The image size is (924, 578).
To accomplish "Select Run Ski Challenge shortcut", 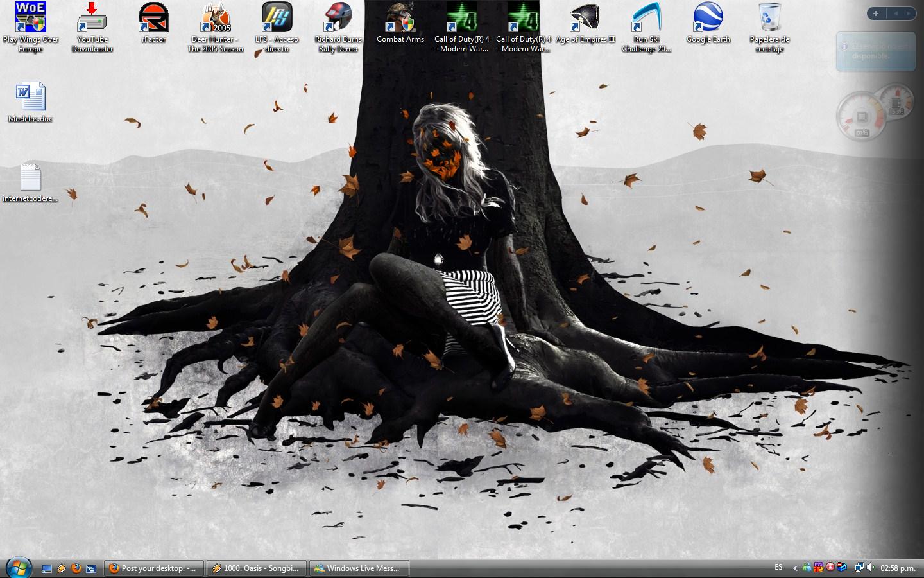I will pyautogui.click(x=647, y=27).
